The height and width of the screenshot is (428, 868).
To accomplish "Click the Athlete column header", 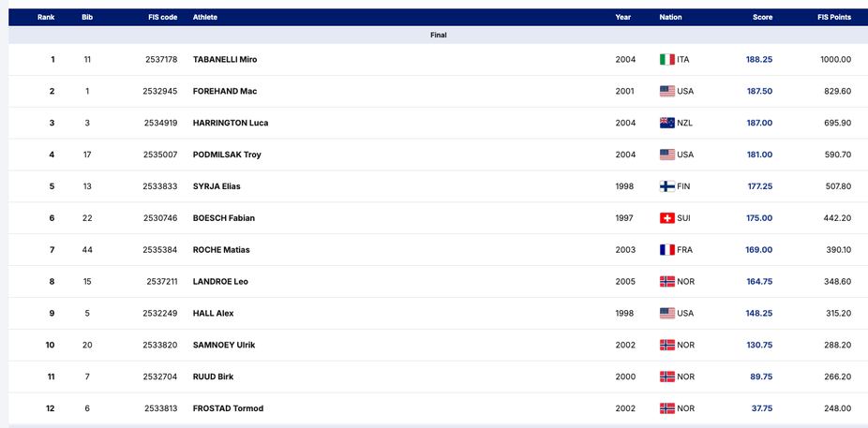I will 205,17.
